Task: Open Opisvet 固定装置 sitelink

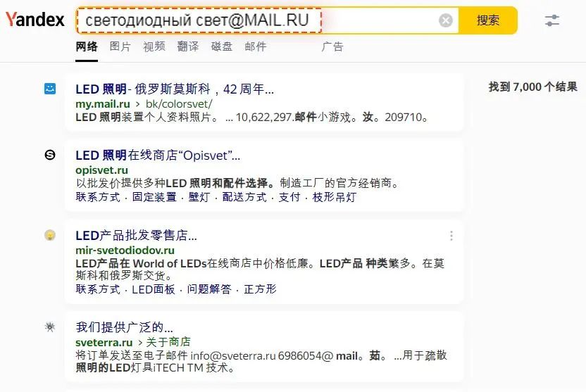Action: pyautogui.click(x=154, y=197)
